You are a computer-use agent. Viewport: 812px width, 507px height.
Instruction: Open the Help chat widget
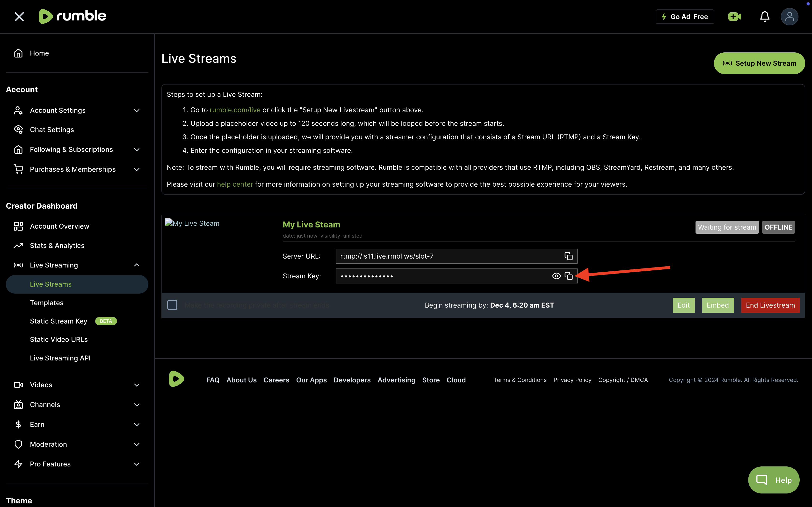pyautogui.click(x=773, y=479)
